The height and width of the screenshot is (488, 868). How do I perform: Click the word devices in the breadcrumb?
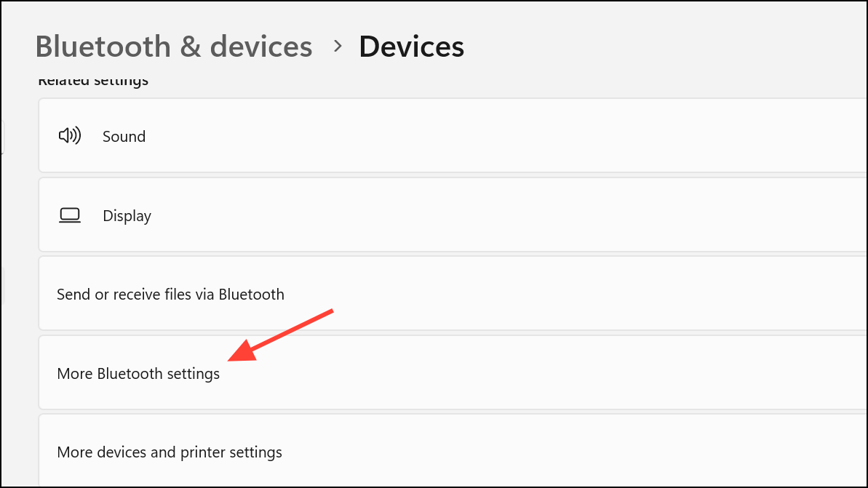click(261, 47)
